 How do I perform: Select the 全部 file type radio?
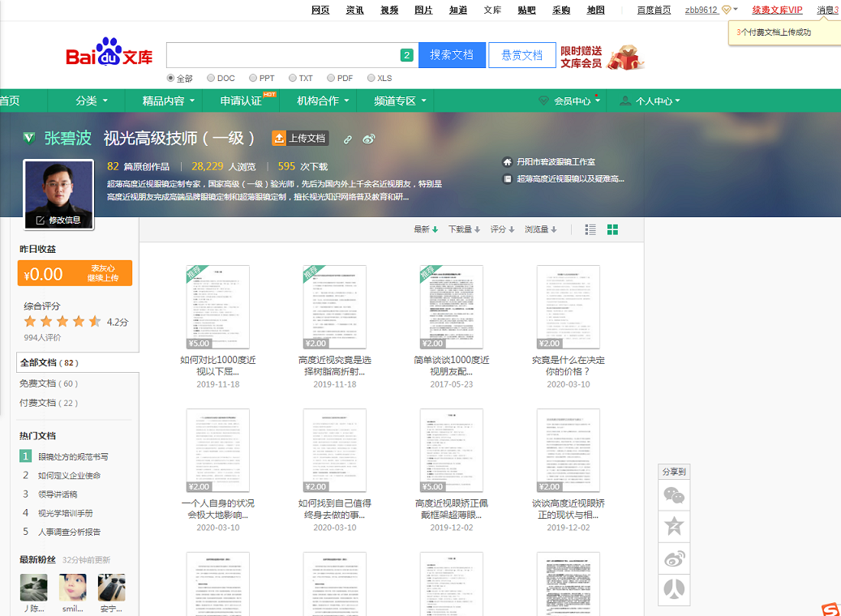pos(170,79)
